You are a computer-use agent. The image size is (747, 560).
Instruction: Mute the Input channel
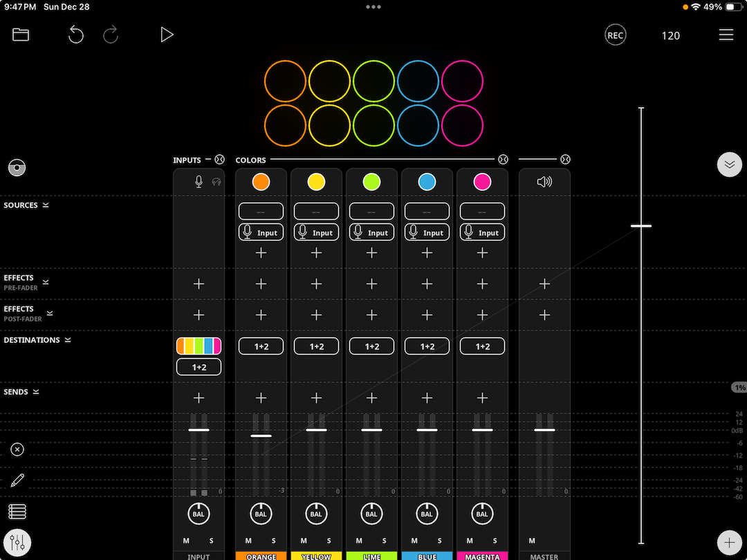[x=186, y=541]
